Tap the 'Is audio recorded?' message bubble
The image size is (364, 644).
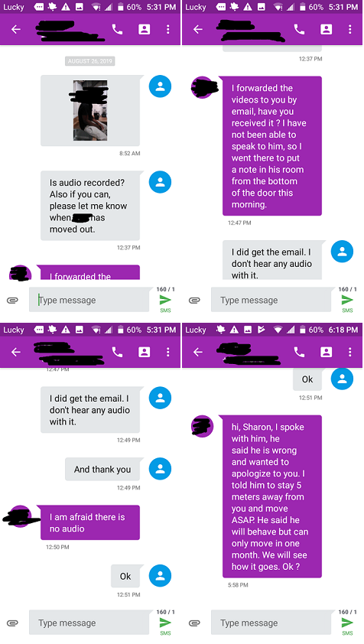[90, 206]
